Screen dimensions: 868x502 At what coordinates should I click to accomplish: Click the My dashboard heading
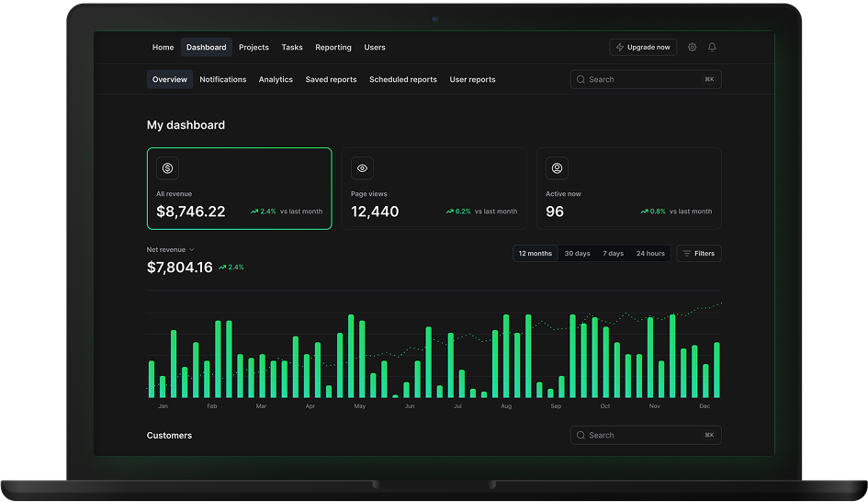tap(186, 125)
